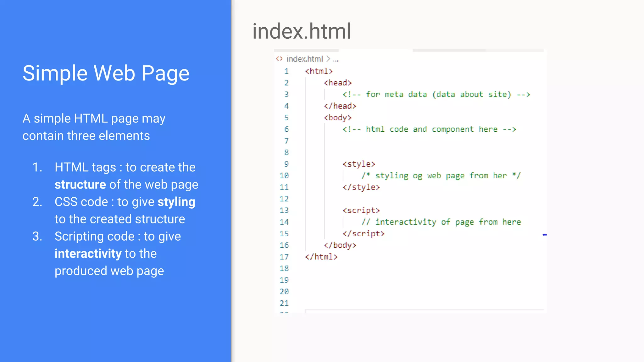Click the closing </script> tag
Image resolution: width=644 pixels, height=362 pixels.
pos(364,234)
